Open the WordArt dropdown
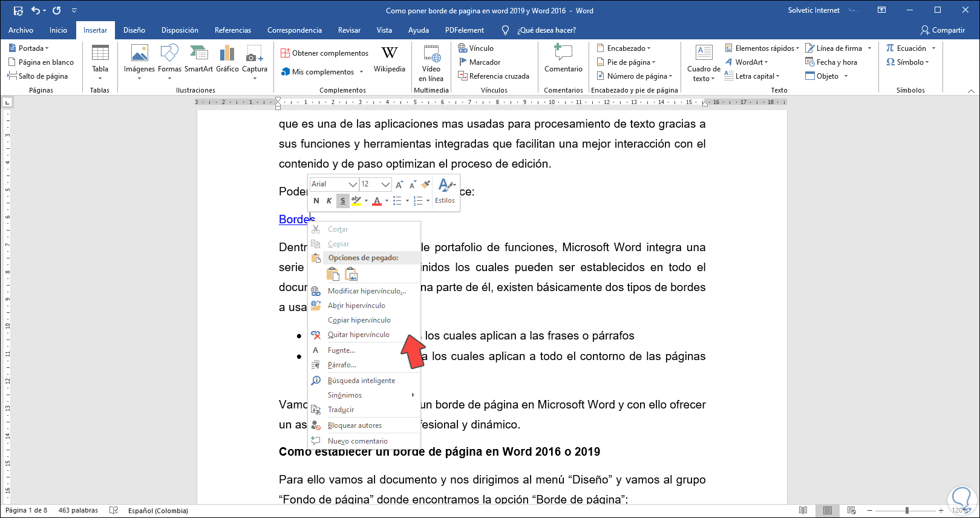This screenshot has height=518, width=980. [747, 62]
